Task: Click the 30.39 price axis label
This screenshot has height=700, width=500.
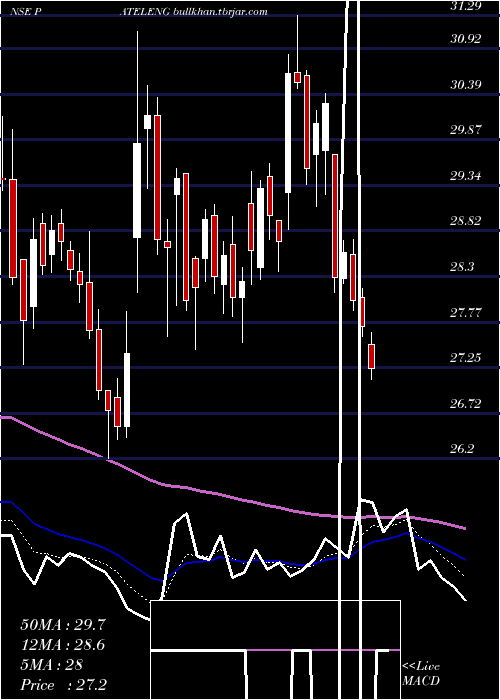Action: click(466, 84)
